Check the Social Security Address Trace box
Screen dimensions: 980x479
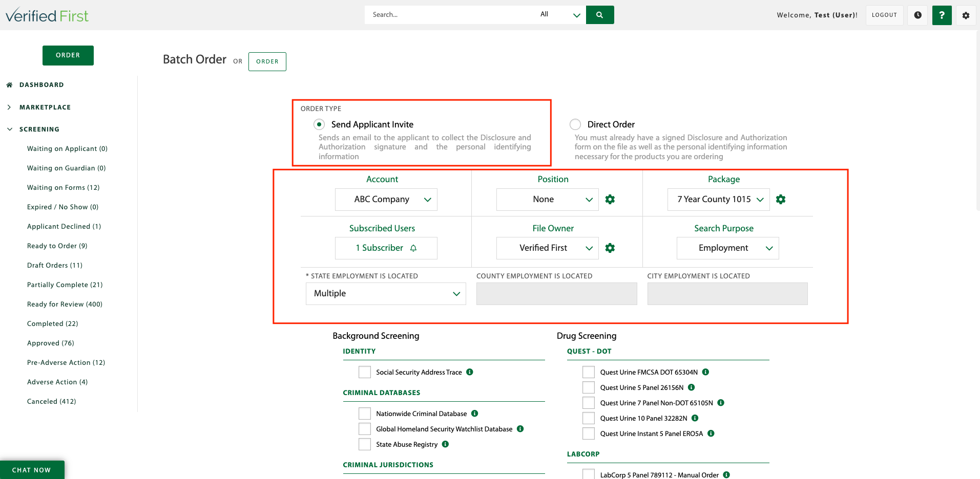tap(365, 372)
